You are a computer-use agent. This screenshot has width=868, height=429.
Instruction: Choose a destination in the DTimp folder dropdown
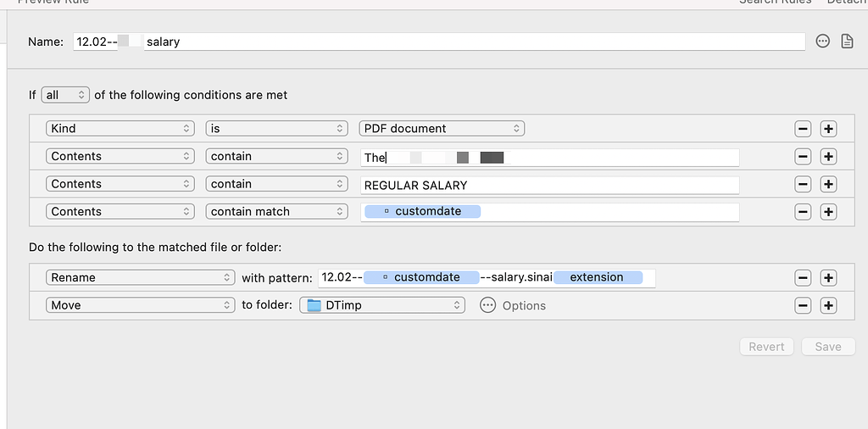(382, 305)
